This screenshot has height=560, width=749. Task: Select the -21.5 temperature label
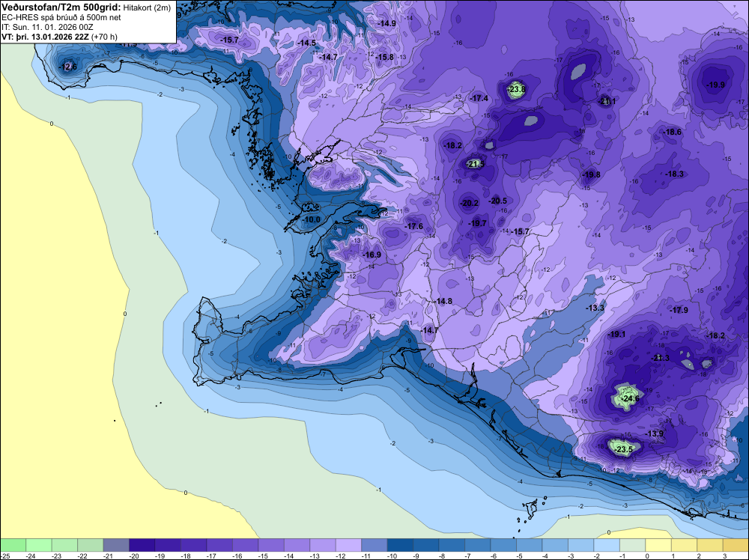[x=475, y=164]
